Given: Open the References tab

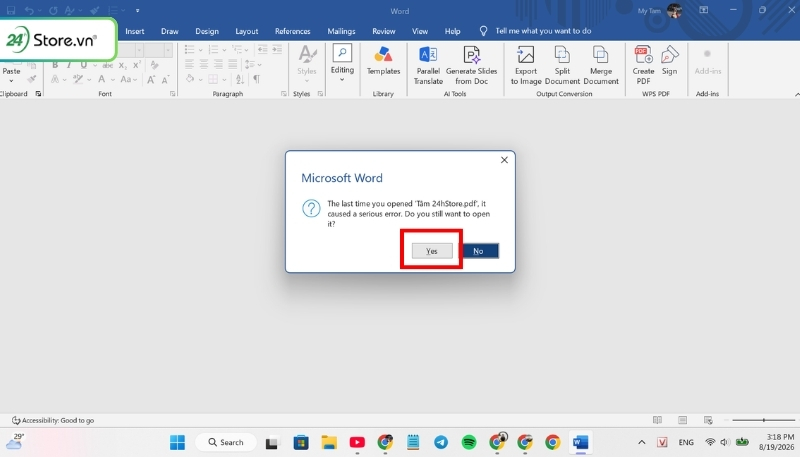Looking at the screenshot, I should click(292, 31).
